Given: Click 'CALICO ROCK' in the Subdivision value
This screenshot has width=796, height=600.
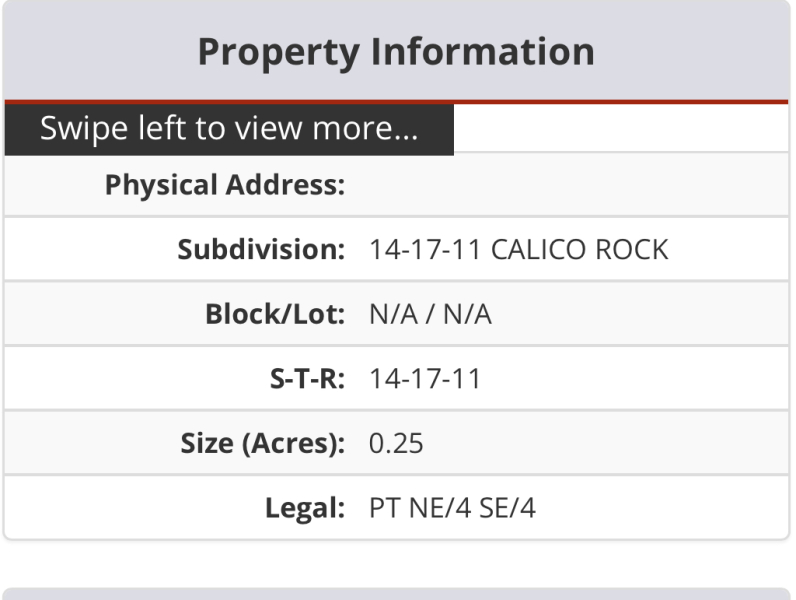Looking at the screenshot, I should 579,249.
